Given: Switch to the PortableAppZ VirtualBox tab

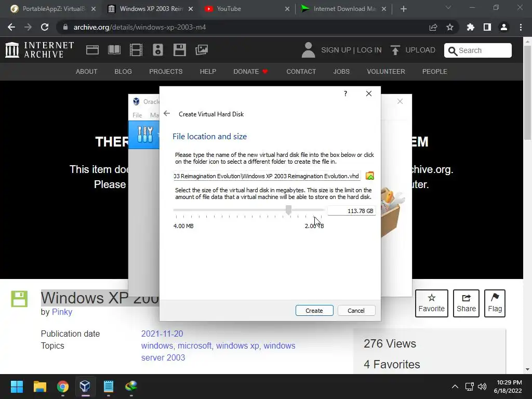Looking at the screenshot, I should [x=54, y=9].
